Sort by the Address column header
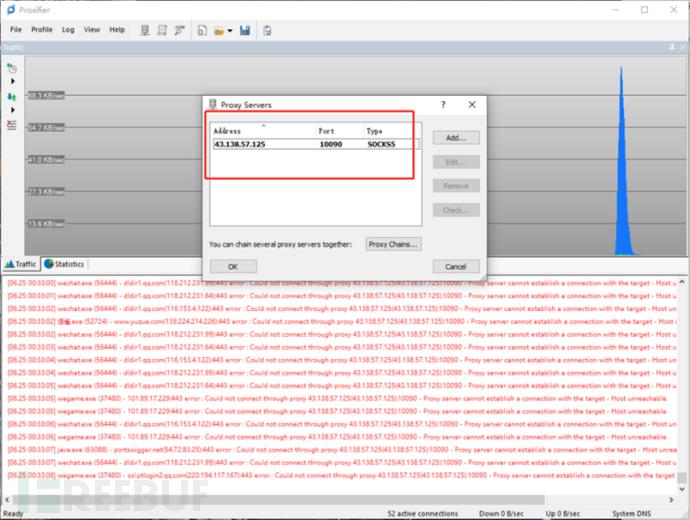 click(x=263, y=131)
